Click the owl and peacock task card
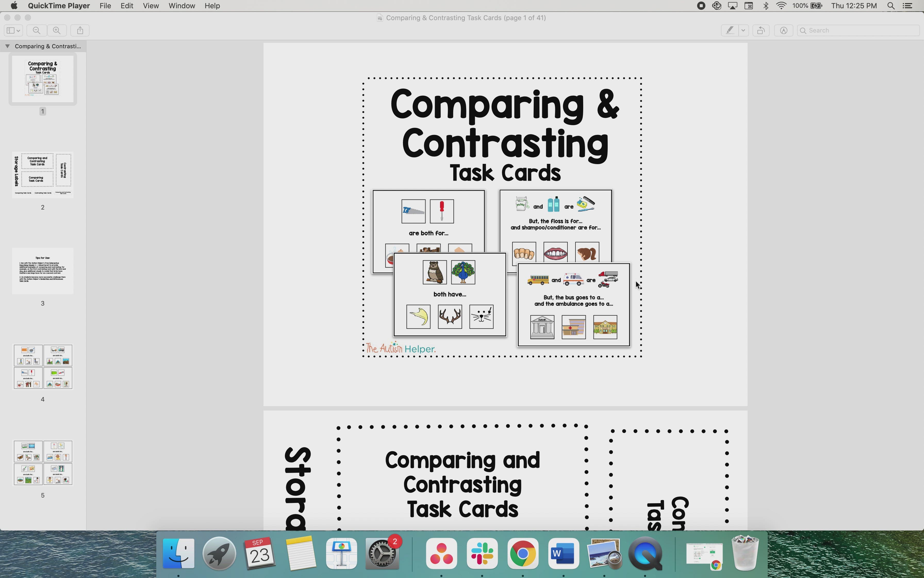 (450, 295)
